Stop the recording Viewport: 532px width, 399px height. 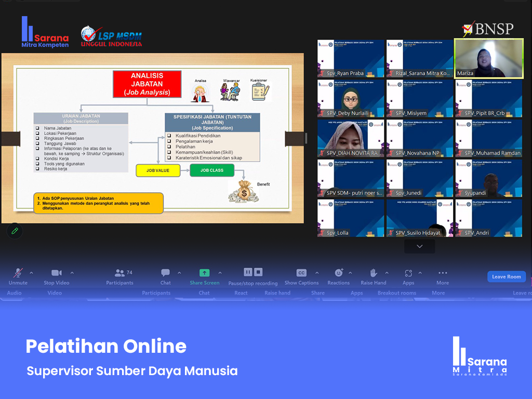tap(258, 272)
